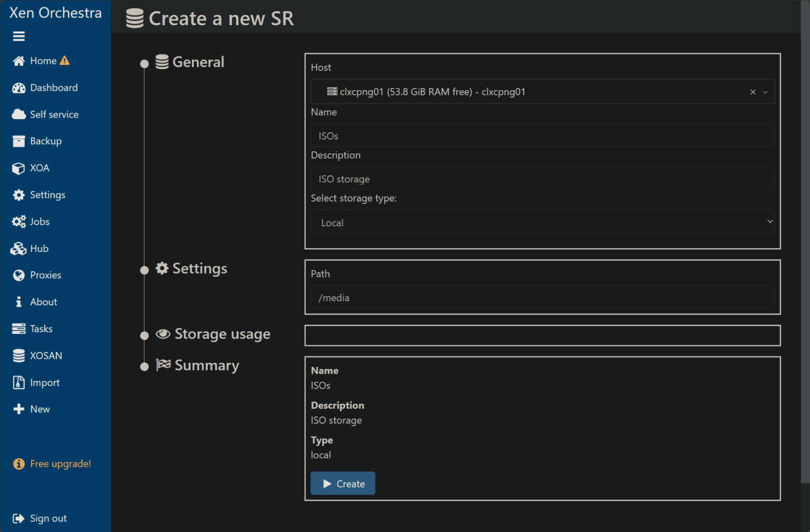Open the Hub

[37, 248]
